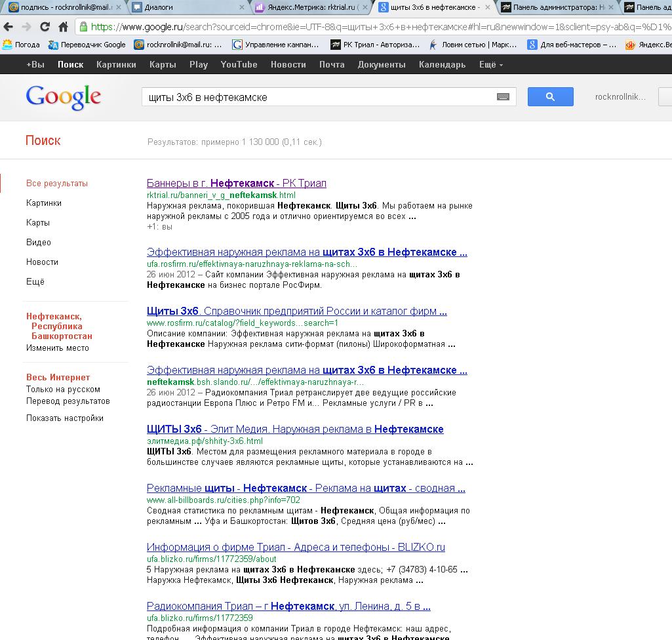The image size is (672, 640).
Task: Select Только на русском filter
Action: tap(63, 390)
